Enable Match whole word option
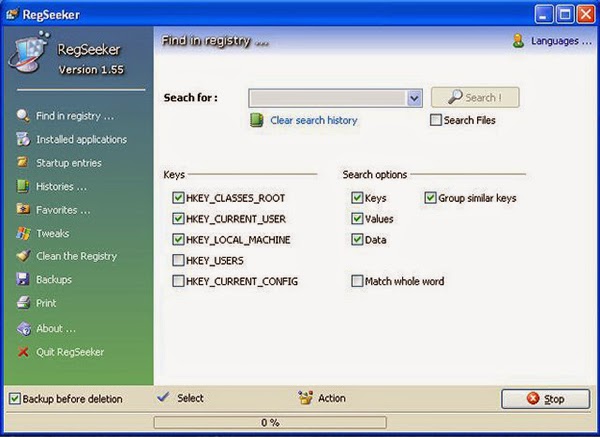The width and height of the screenshot is (600, 437). click(357, 281)
